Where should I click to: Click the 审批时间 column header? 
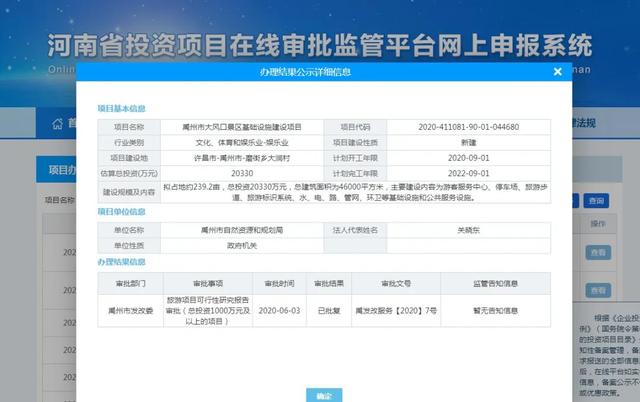[279, 283]
